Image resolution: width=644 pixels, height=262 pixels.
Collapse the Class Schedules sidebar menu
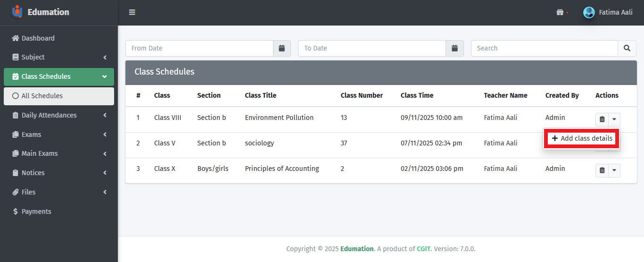(59, 76)
